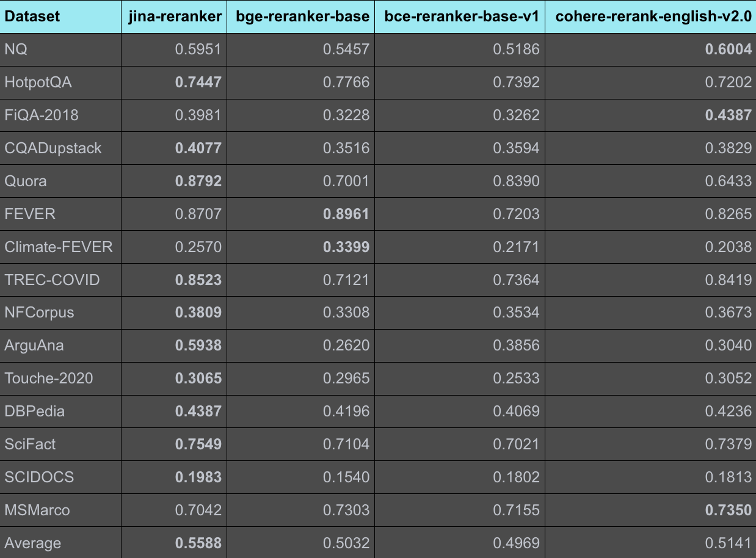Select the DBPedia value 0.4236
The height and width of the screenshot is (558, 756).
(729, 411)
